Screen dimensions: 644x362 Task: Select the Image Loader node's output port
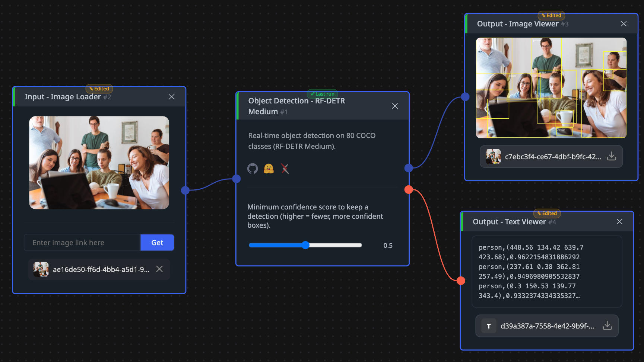coord(185,190)
